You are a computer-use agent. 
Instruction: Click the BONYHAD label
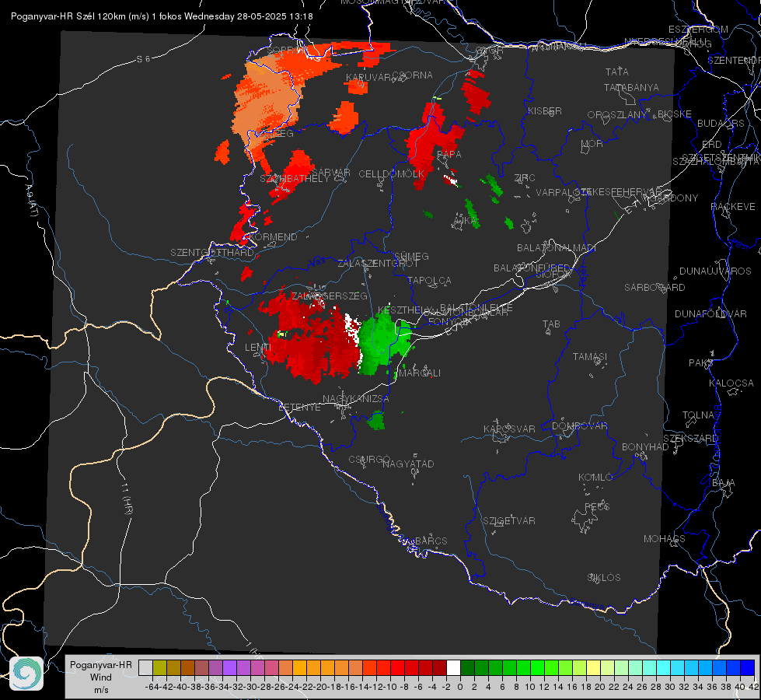click(645, 447)
